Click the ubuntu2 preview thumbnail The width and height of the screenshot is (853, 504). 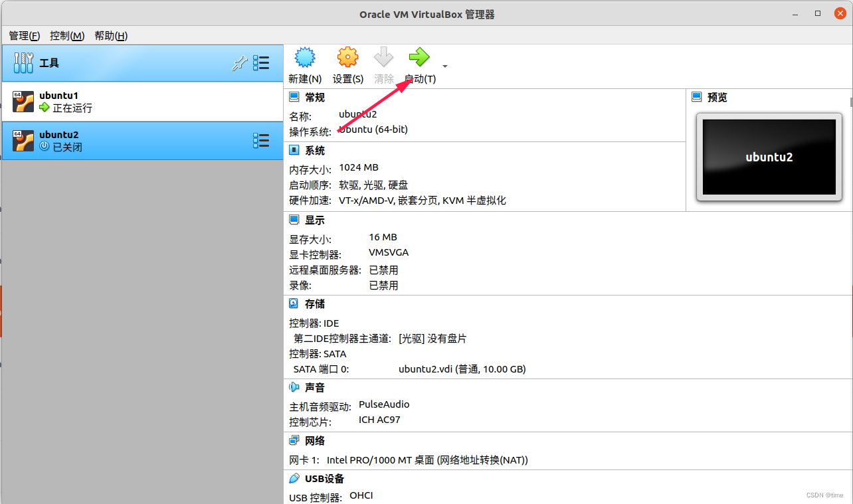pyautogui.click(x=769, y=157)
